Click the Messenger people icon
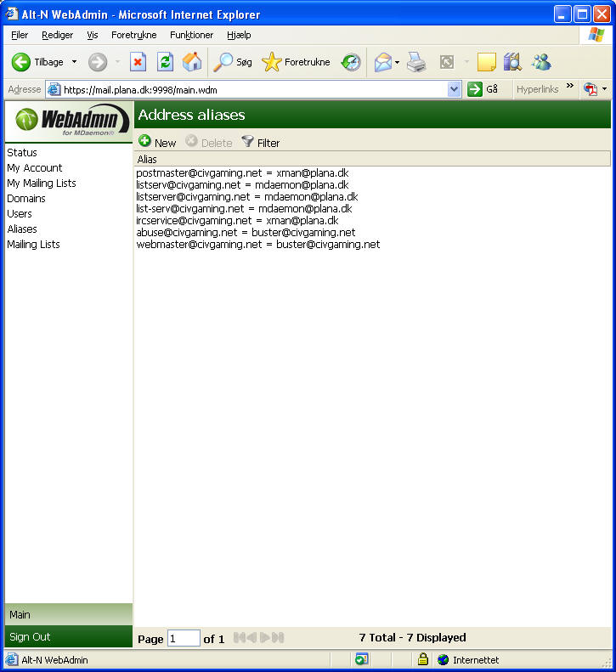The width and height of the screenshot is (616, 672). point(540,62)
